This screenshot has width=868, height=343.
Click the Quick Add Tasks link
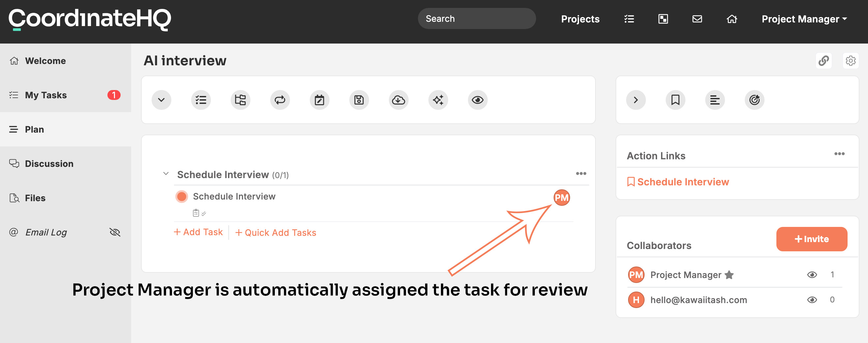tap(275, 233)
